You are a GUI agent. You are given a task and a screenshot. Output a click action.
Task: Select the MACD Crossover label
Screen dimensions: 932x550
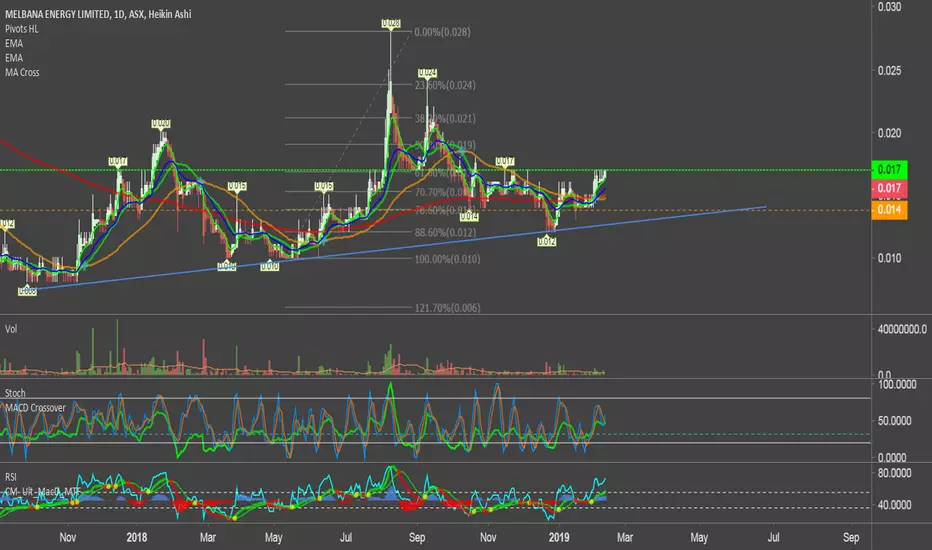(35, 408)
